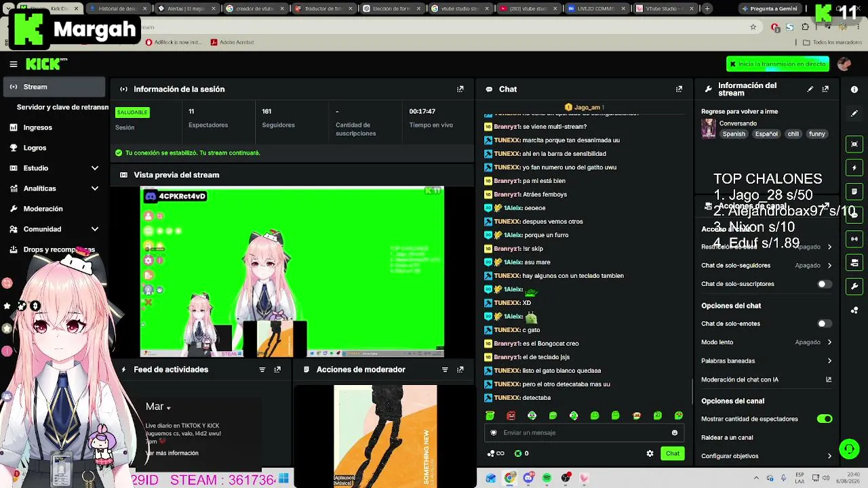Open chat settings gear icon
This screenshot has width=868, height=488.
(650, 453)
